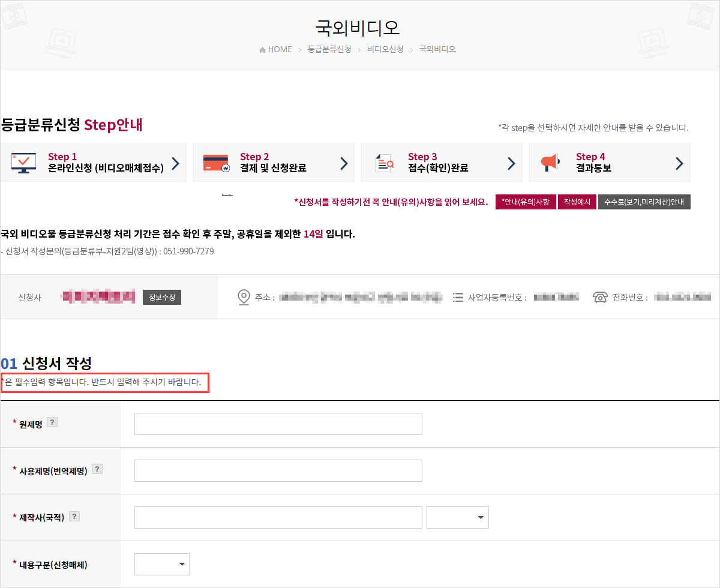720x588 pixels.
Task: Expand Step 4 결과통보 chevron
Action: coord(679,163)
